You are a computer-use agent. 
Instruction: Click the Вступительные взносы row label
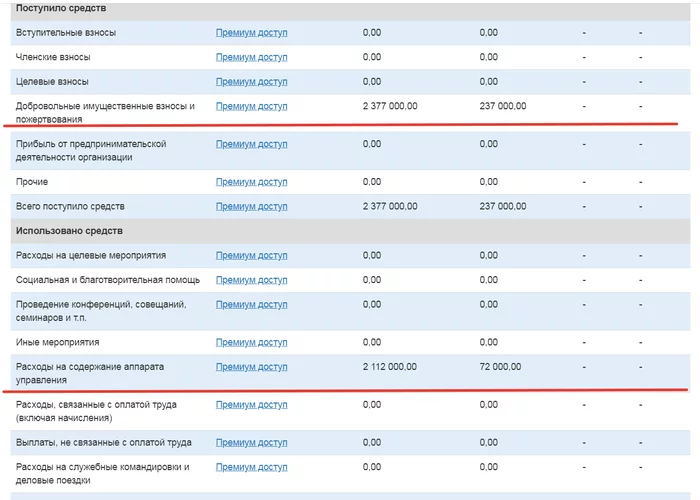point(66,33)
